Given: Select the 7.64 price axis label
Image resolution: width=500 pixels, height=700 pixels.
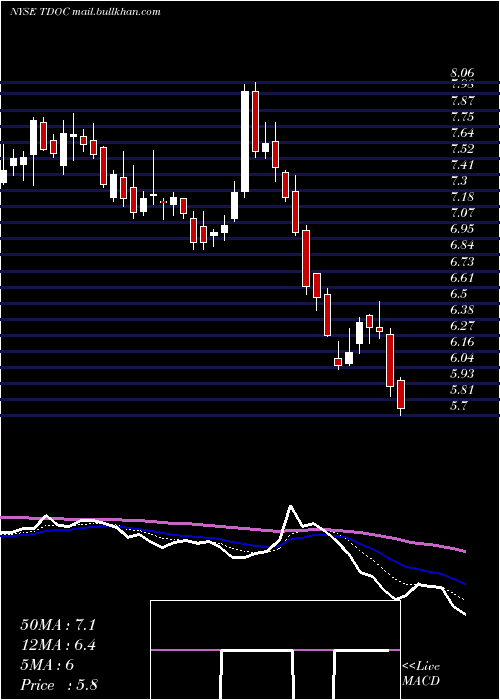Looking at the screenshot, I should 462,133.
